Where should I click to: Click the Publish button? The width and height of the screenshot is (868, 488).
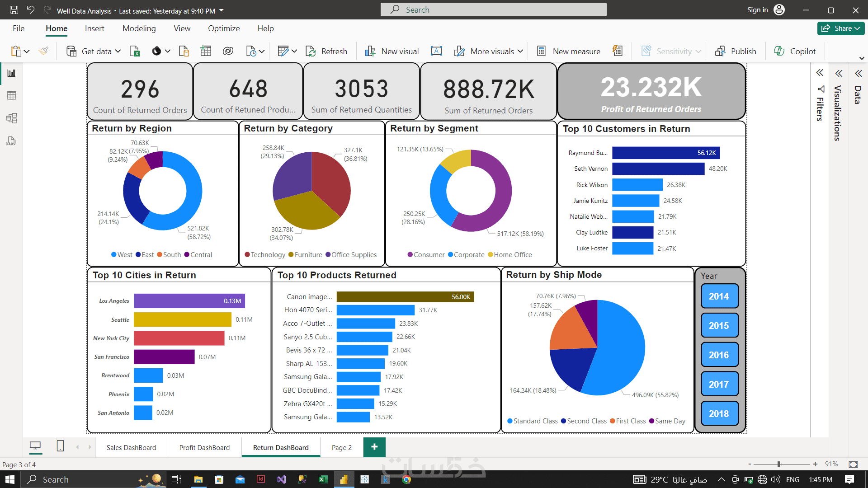[x=736, y=51]
